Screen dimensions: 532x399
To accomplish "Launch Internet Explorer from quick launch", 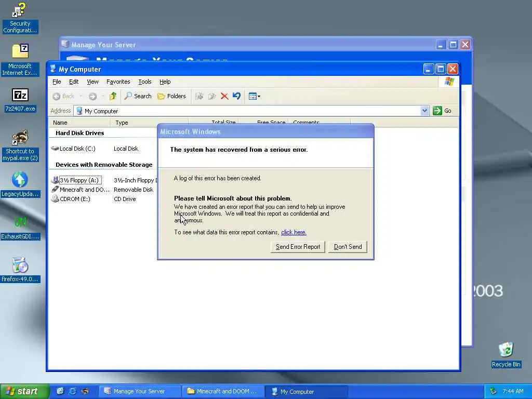I will [72, 391].
